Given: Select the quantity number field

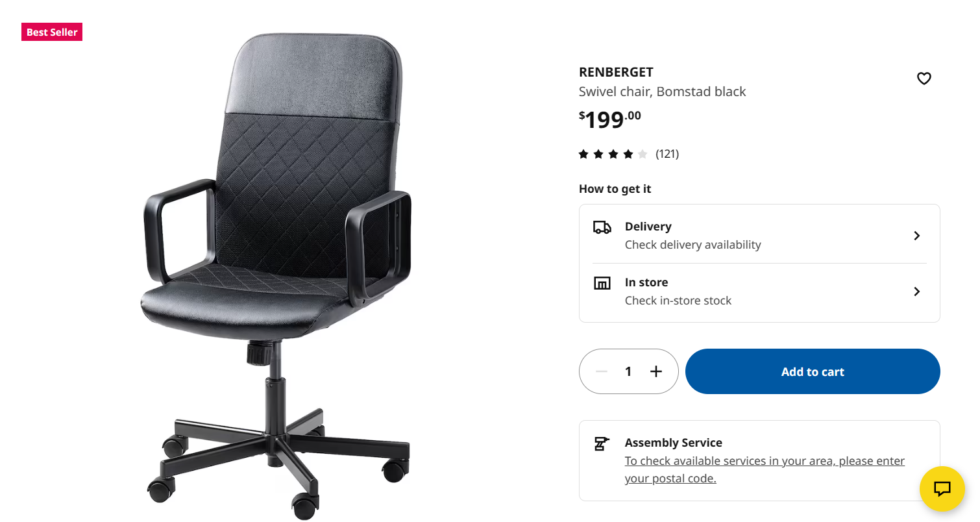Looking at the screenshot, I should [628, 371].
